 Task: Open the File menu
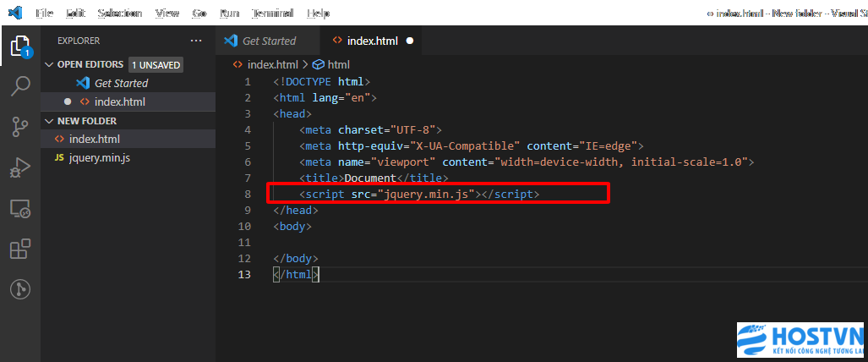pos(44,13)
